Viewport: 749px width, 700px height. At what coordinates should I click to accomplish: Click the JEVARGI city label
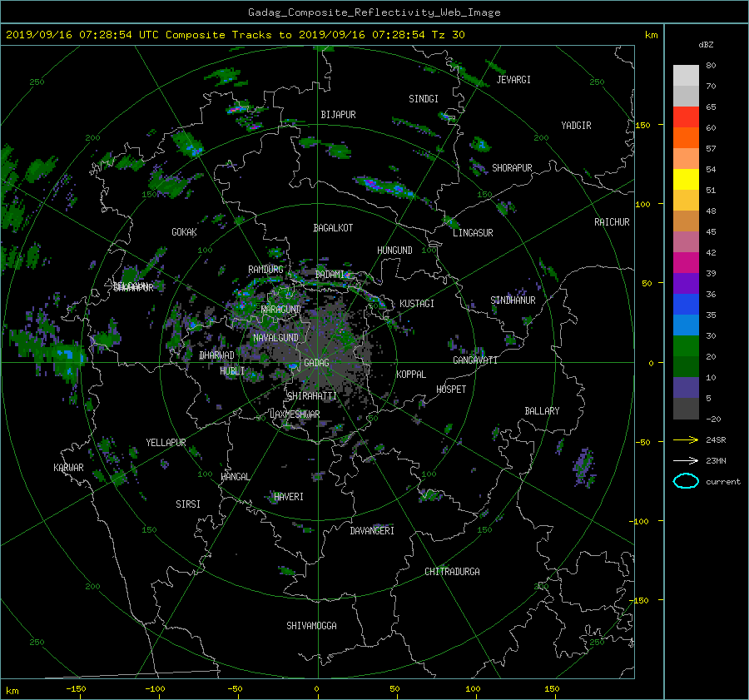tap(513, 80)
